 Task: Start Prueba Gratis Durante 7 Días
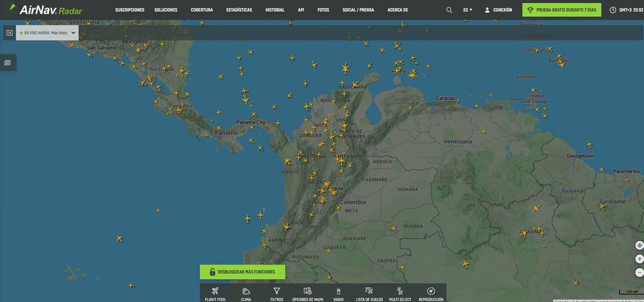coord(562,10)
